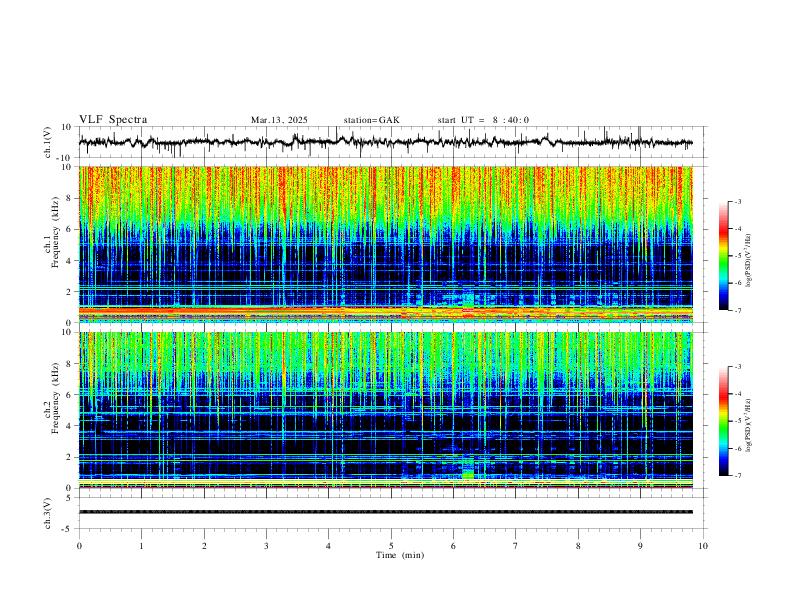Click the 'ch.1(V)' axis label
This screenshot has height=612, width=792.
(48, 142)
